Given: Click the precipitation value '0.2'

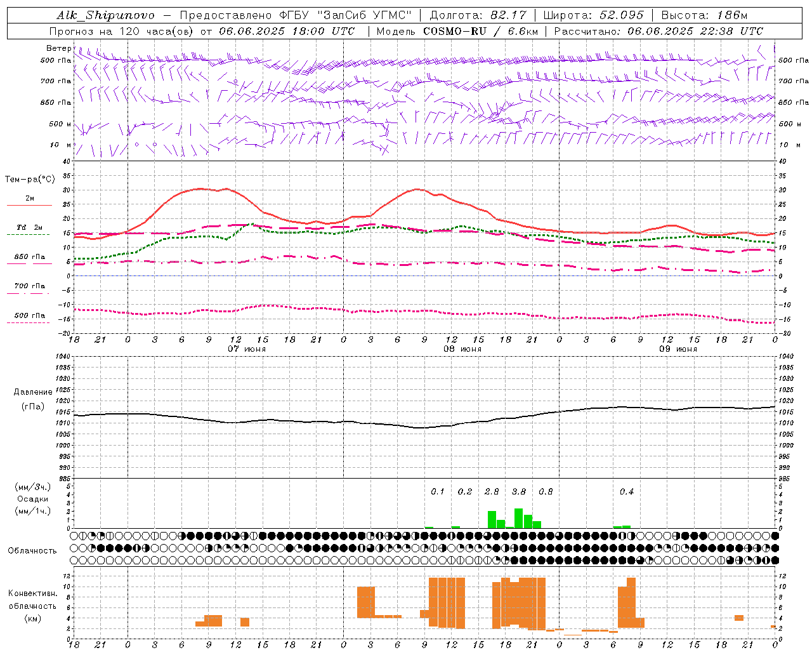Looking at the screenshot, I should click(465, 492).
